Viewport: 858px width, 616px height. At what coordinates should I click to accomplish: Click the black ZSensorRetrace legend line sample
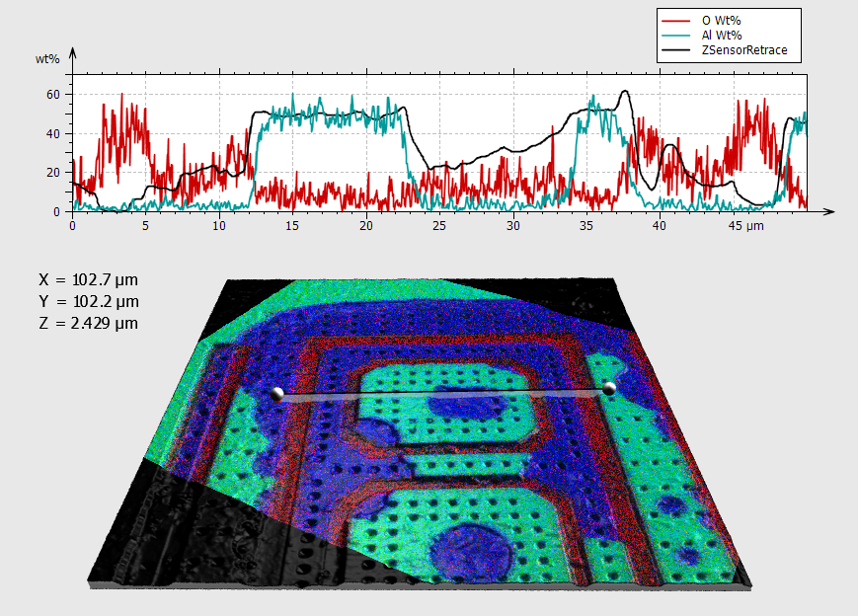676,49
